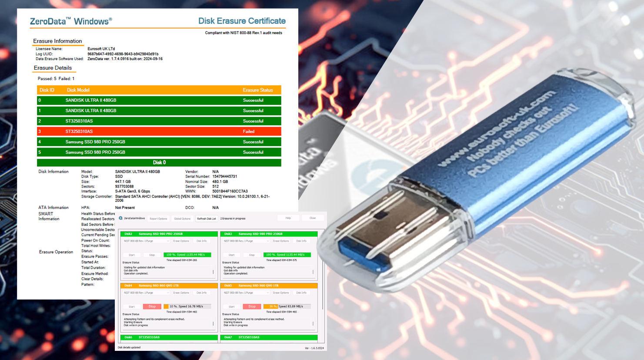
Task: Click 'Passed: 5 Failed: 1' summary
Action: 56,79
